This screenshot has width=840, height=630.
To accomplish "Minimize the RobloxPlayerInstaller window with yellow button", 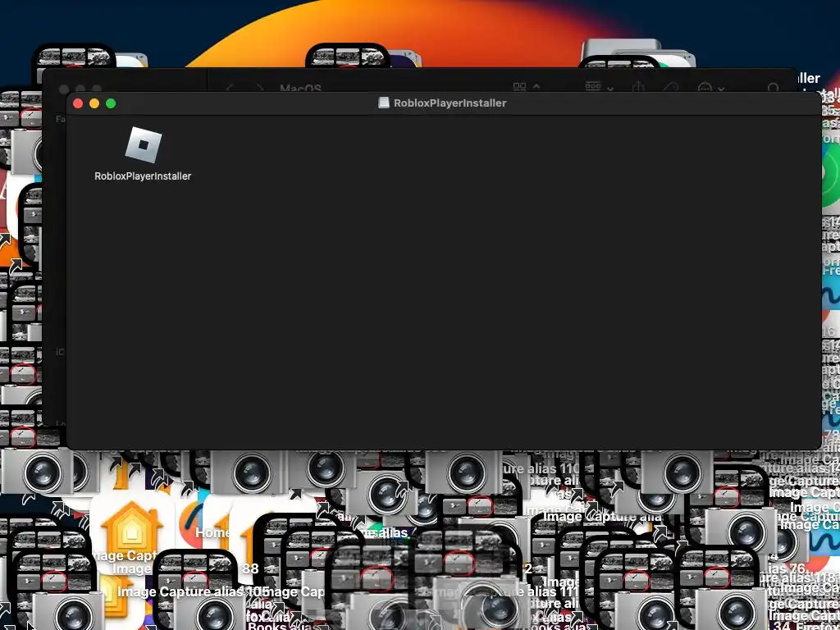I will (x=94, y=103).
